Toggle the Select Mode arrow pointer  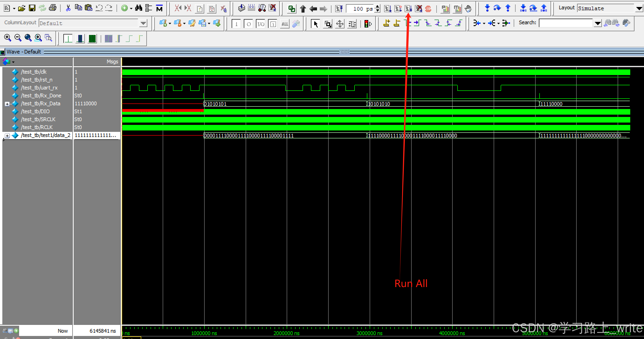click(x=316, y=24)
